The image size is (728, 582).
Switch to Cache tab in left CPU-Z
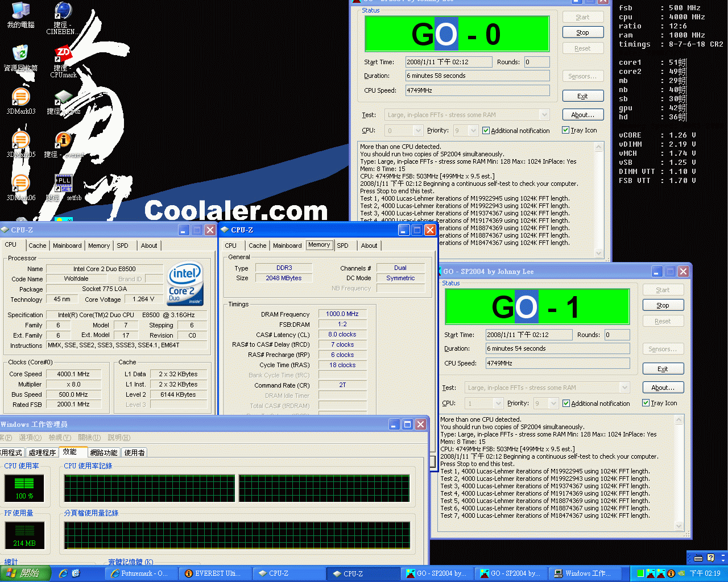[38, 246]
